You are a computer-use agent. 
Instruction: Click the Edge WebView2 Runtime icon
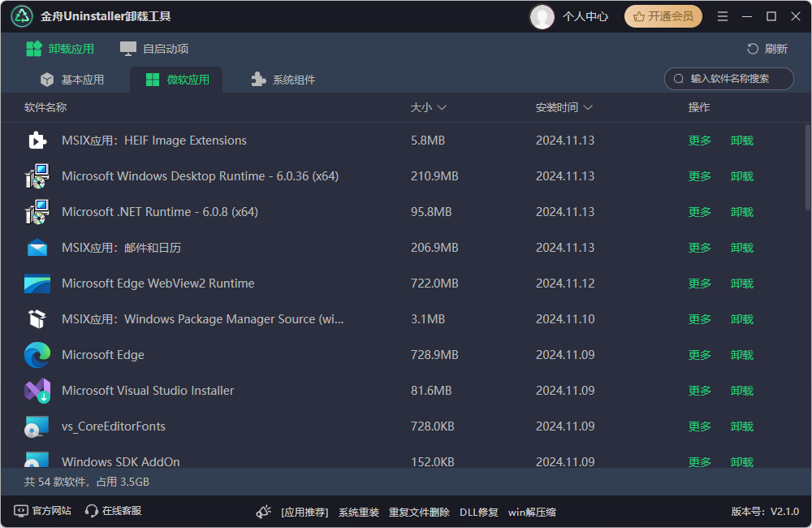[37, 283]
